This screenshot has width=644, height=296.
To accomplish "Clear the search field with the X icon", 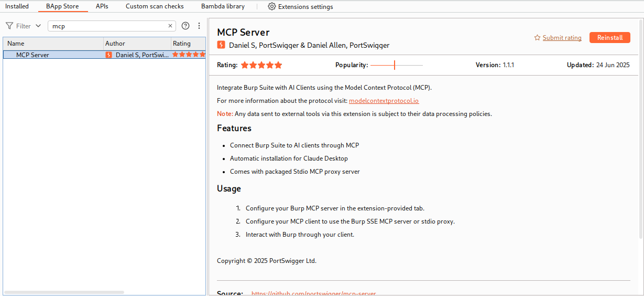I will (170, 26).
